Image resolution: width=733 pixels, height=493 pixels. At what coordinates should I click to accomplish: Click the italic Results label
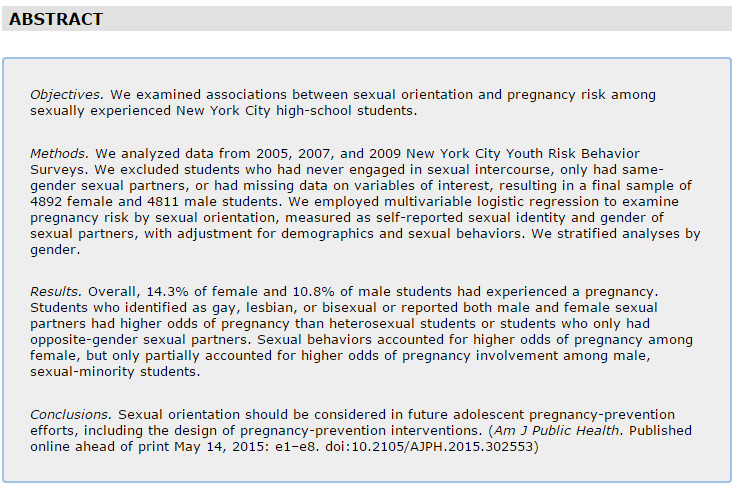tap(56, 292)
